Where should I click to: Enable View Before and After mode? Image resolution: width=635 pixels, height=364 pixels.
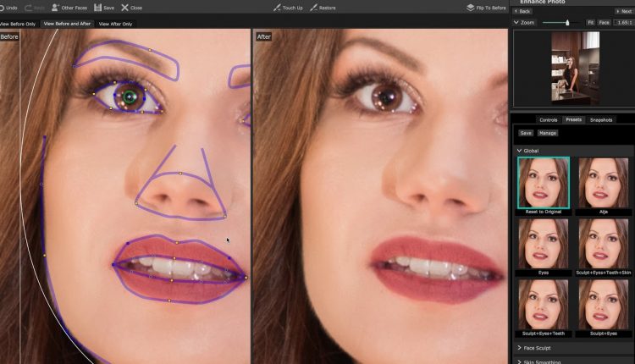point(67,24)
